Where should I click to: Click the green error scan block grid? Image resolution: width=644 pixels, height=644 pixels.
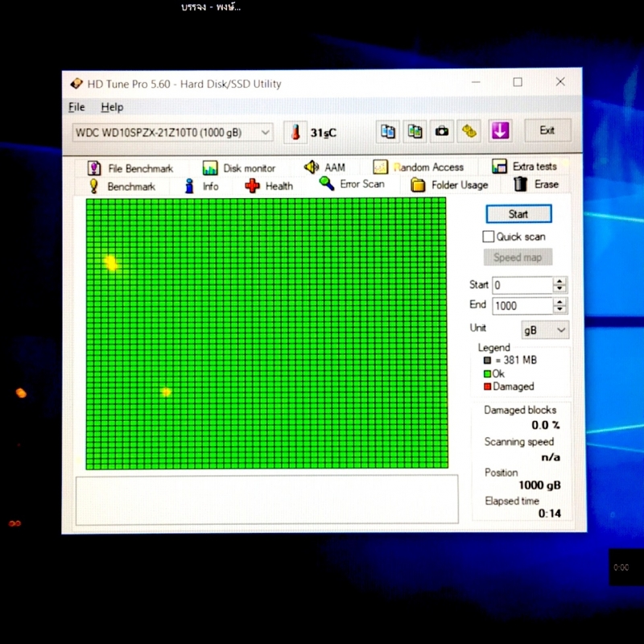click(266, 333)
